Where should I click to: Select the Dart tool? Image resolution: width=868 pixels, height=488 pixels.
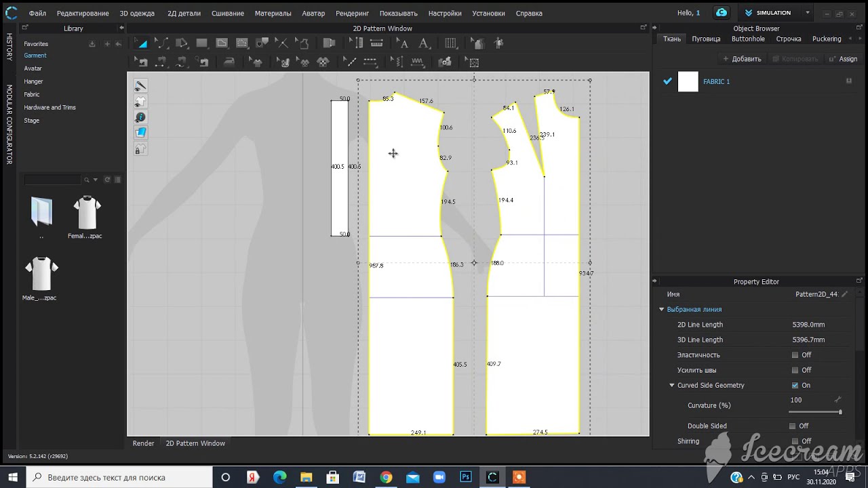pos(262,43)
